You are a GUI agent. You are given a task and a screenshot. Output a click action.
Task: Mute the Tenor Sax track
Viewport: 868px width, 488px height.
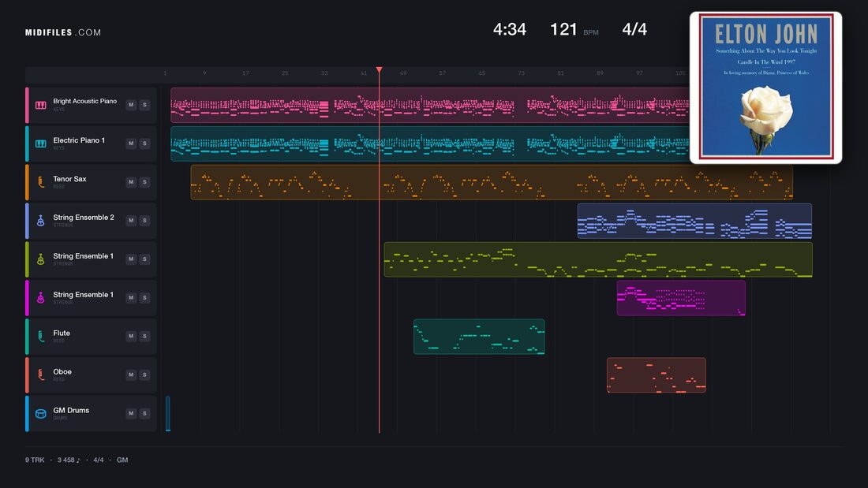131,182
